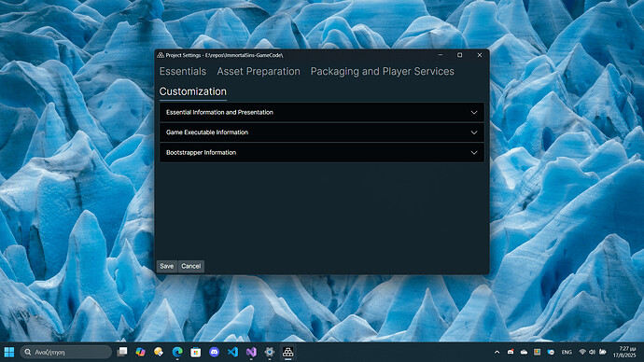The image size is (644, 362).
Task: Launch Copilot from the taskbar
Action: pos(140,352)
